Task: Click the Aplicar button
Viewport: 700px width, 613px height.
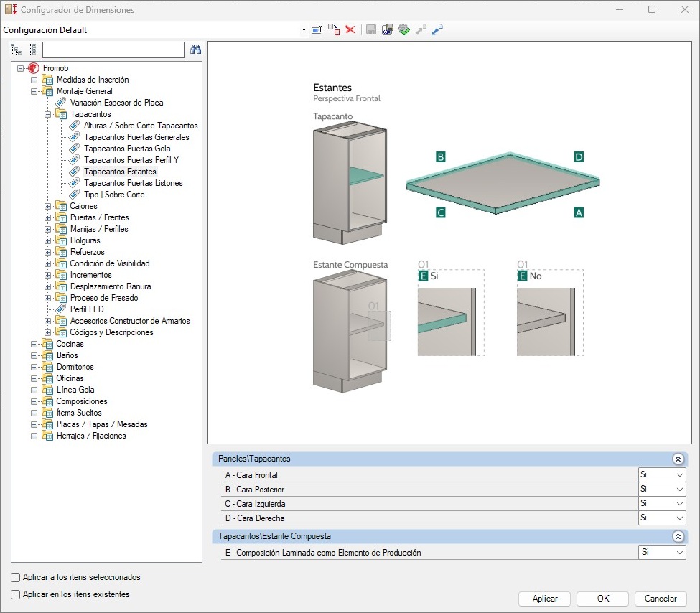Action: 545,599
